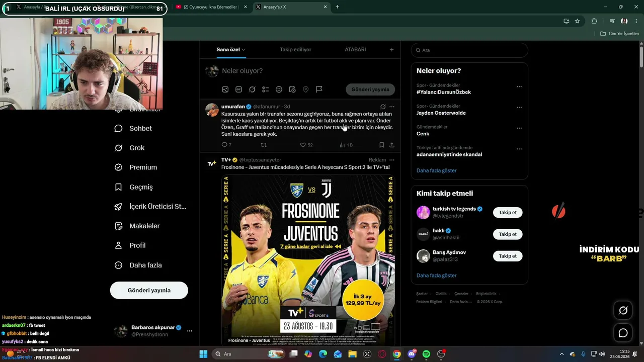Open Chrome's three-dot menu

point(636,21)
